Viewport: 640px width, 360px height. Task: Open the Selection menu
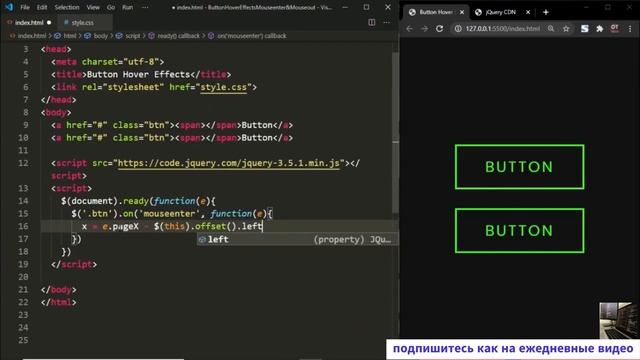67,7
